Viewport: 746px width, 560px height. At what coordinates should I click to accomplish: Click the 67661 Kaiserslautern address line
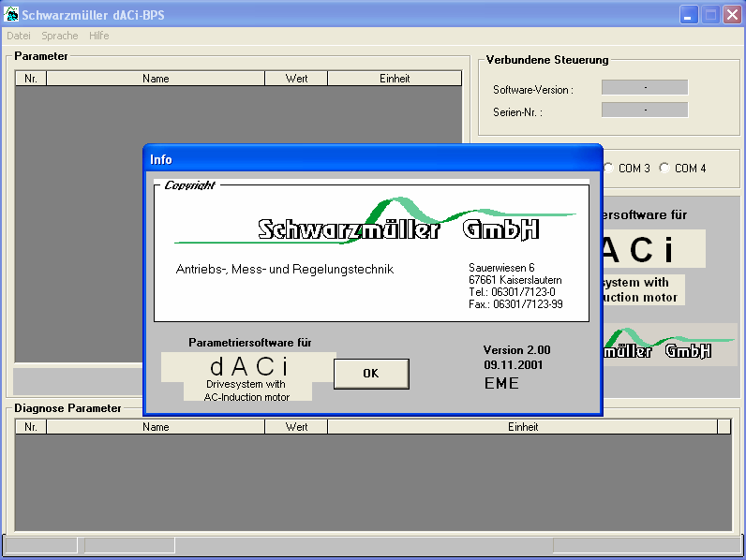click(x=515, y=280)
